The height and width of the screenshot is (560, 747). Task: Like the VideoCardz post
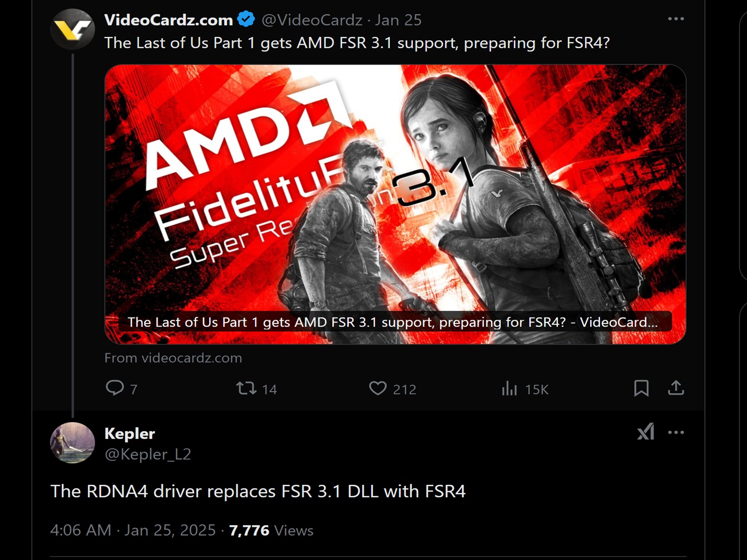coord(377,388)
